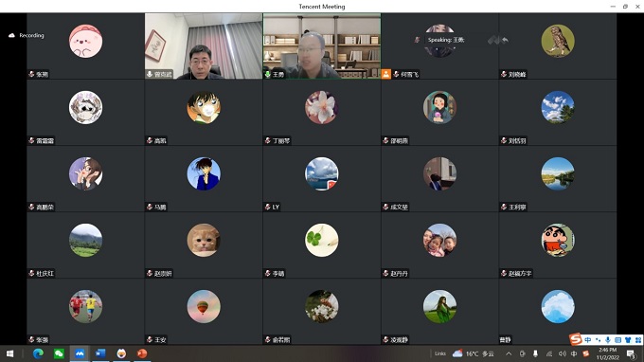Launch Microsoft Edge from the taskbar
644x362 pixels.
[x=38, y=353]
